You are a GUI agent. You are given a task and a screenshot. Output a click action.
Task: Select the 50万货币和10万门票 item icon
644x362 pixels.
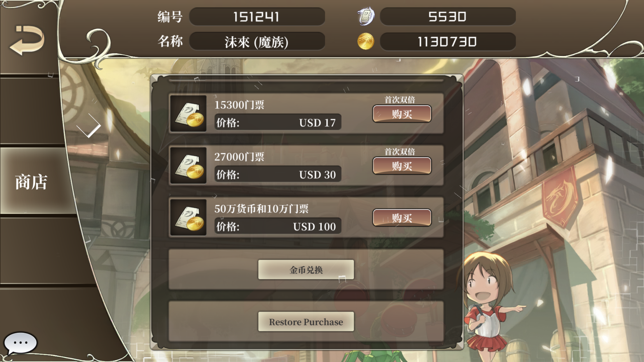188,217
